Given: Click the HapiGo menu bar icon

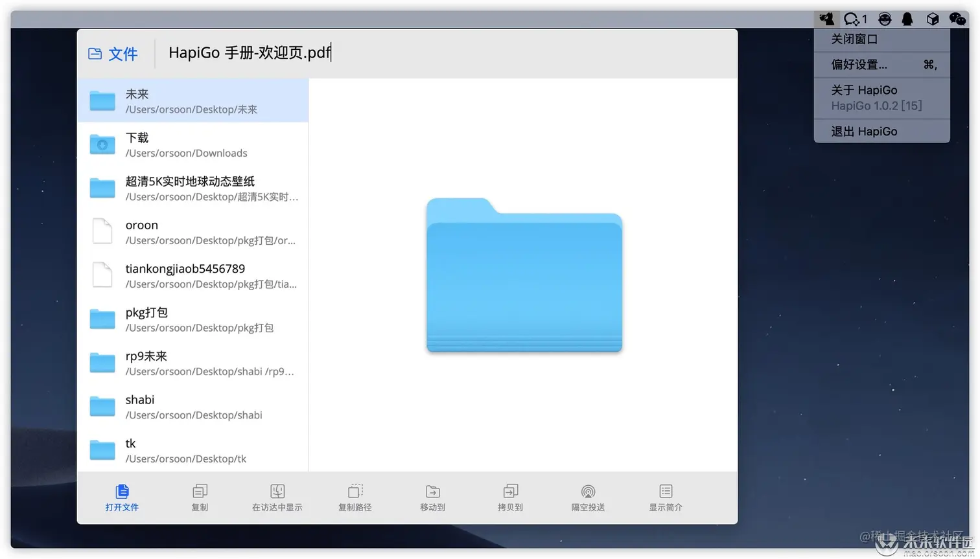Looking at the screenshot, I should coord(826,19).
